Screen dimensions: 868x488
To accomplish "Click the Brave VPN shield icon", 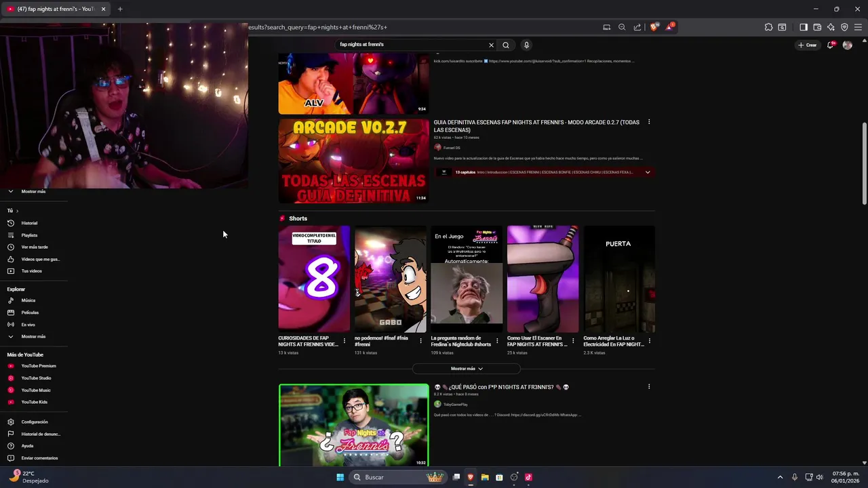I will tap(844, 27).
